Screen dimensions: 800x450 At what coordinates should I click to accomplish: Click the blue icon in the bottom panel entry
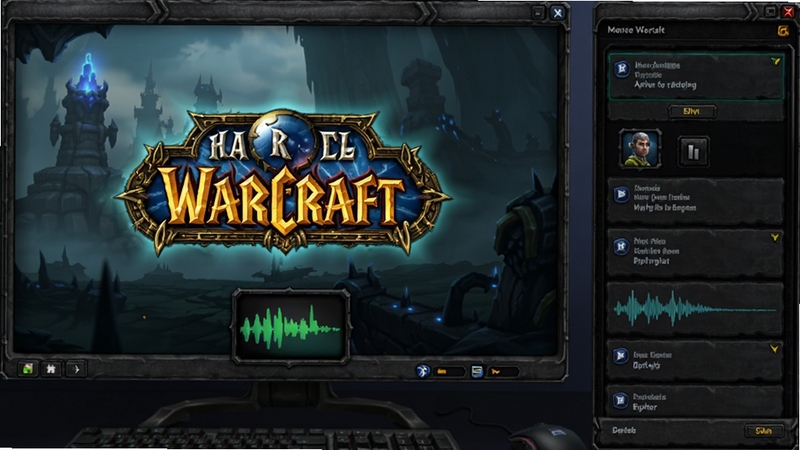[x=620, y=401]
